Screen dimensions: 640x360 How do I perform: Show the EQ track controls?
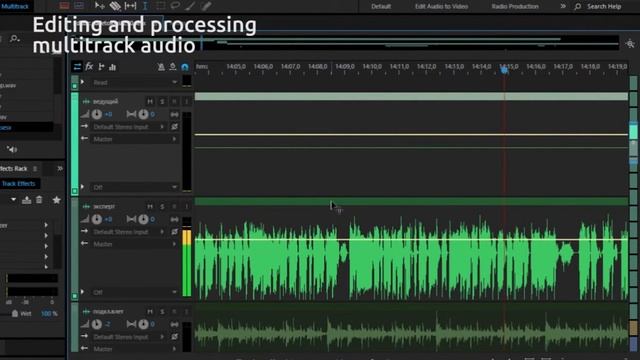tap(112, 67)
